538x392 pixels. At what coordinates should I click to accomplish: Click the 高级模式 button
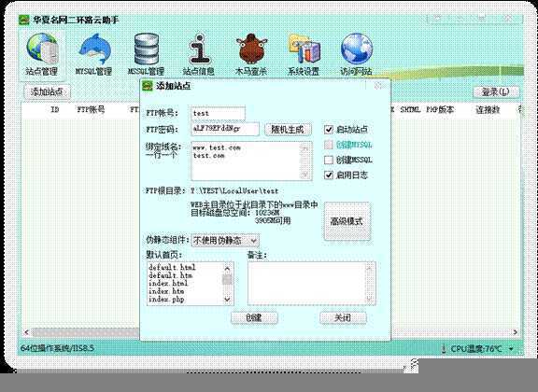point(347,221)
